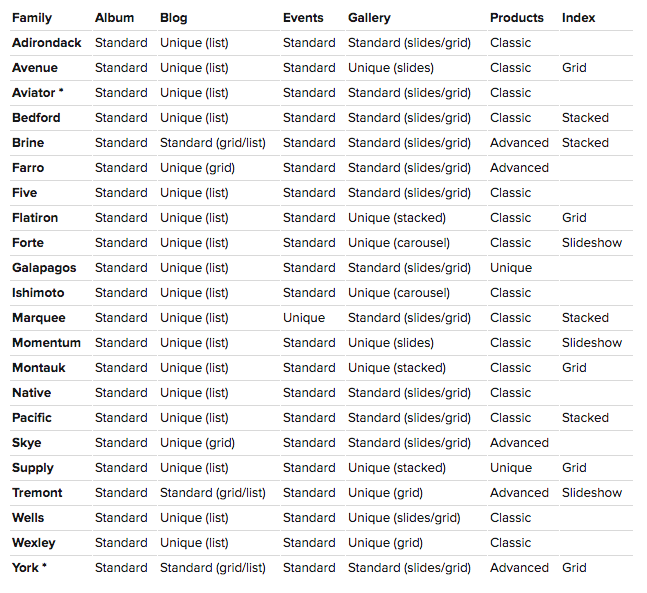Select the Tremont family name

(x=37, y=493)
